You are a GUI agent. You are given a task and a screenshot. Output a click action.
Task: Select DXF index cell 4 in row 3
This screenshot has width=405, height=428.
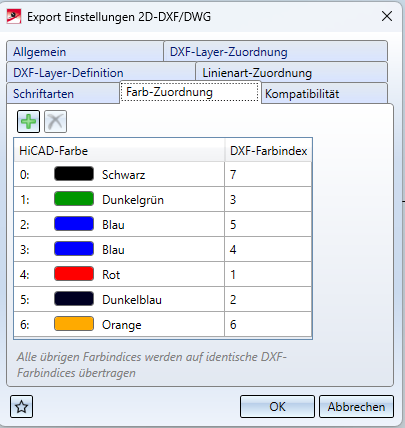(x=268, y=249)
